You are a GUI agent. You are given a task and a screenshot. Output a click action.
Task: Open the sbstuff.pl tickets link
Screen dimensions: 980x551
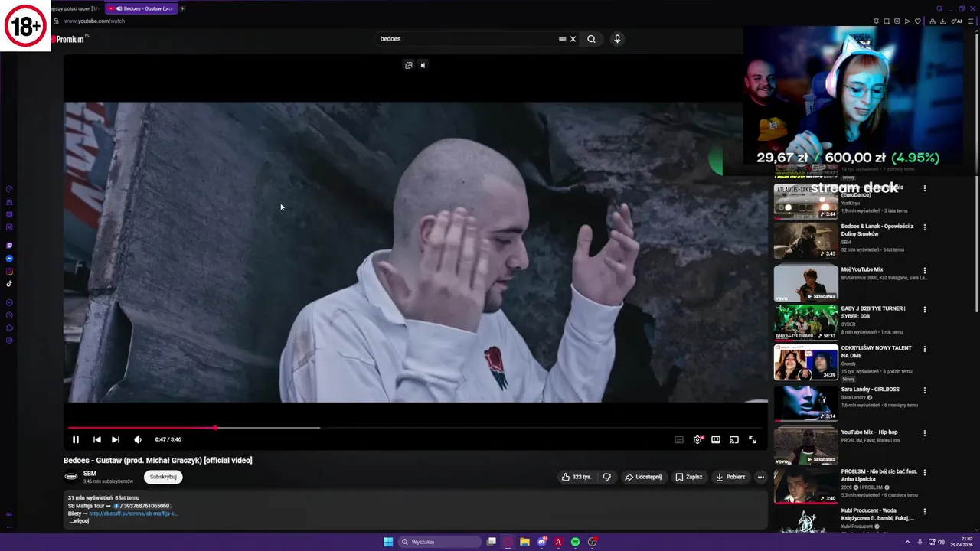[133, 514]
